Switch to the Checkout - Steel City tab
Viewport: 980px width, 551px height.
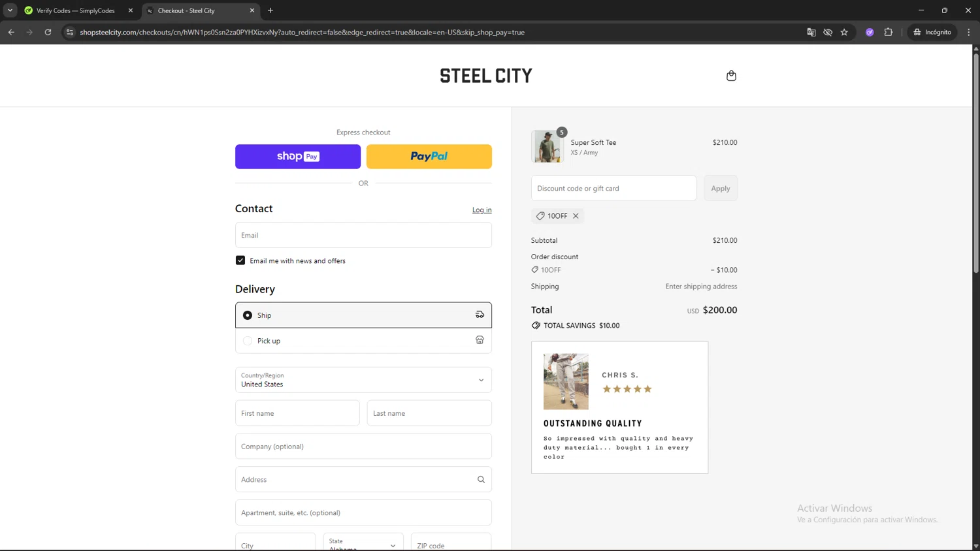(200, 10)
